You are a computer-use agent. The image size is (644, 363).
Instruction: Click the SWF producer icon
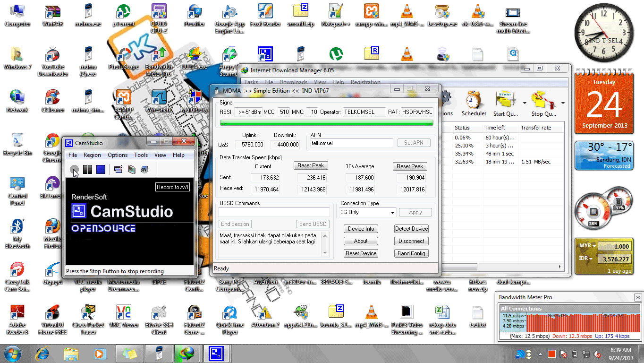(144, 169)
